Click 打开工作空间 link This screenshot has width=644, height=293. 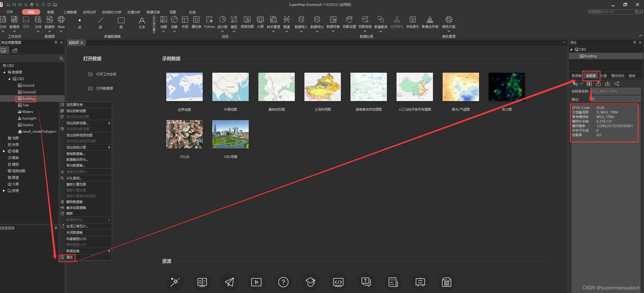tap(106, 74)
